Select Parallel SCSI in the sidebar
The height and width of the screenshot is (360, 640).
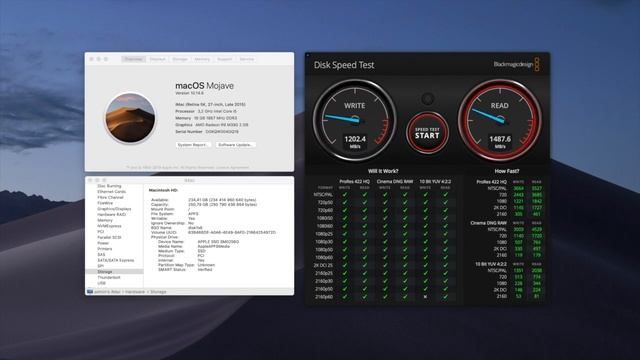(109, 237)
